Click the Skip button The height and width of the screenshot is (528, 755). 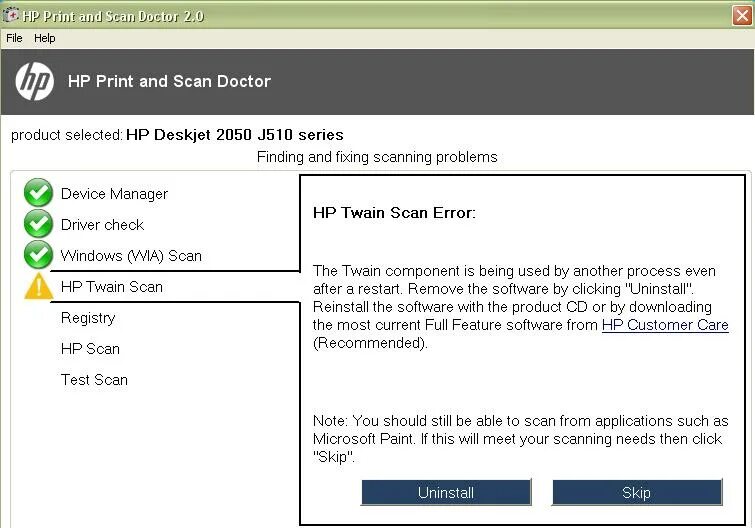coord(637,492)
